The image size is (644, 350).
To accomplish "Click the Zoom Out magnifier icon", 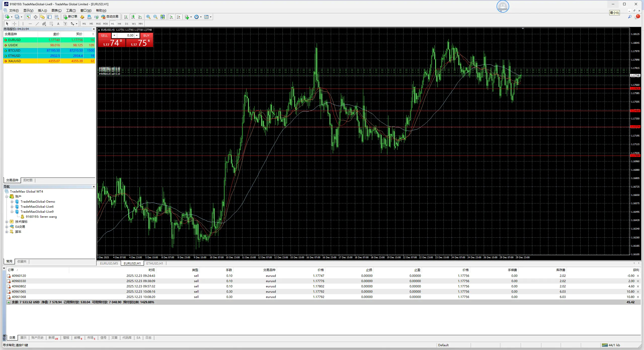I will (x=155, y=17).
